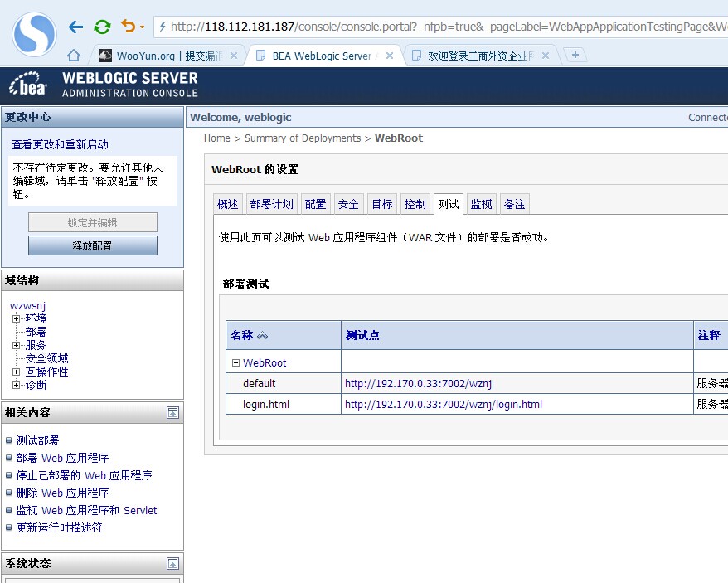Open the wznj/login.html test link
The width and height of the screenshot is (728, 583).
click(x=444, y=405)
